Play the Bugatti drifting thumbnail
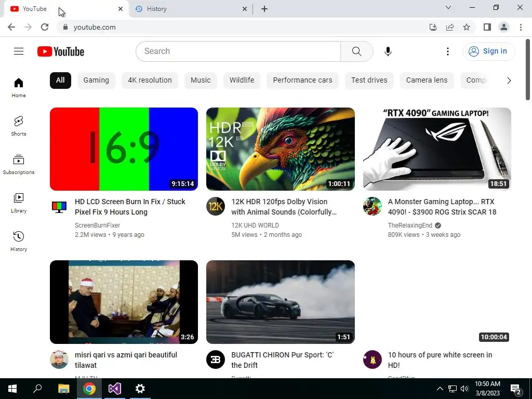The image size is (532, 399). click(x=281, y=302)
